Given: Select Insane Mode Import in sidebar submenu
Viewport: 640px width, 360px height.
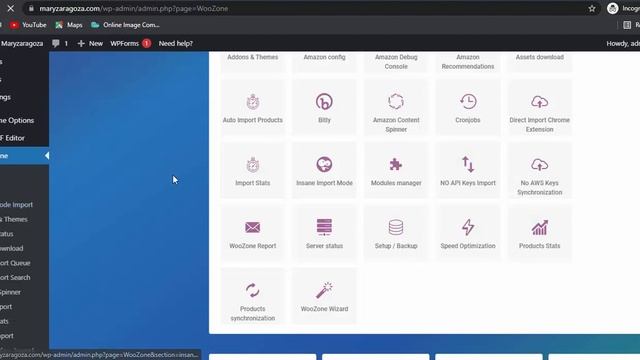Looking at the screenshot, I should point(16,205).
